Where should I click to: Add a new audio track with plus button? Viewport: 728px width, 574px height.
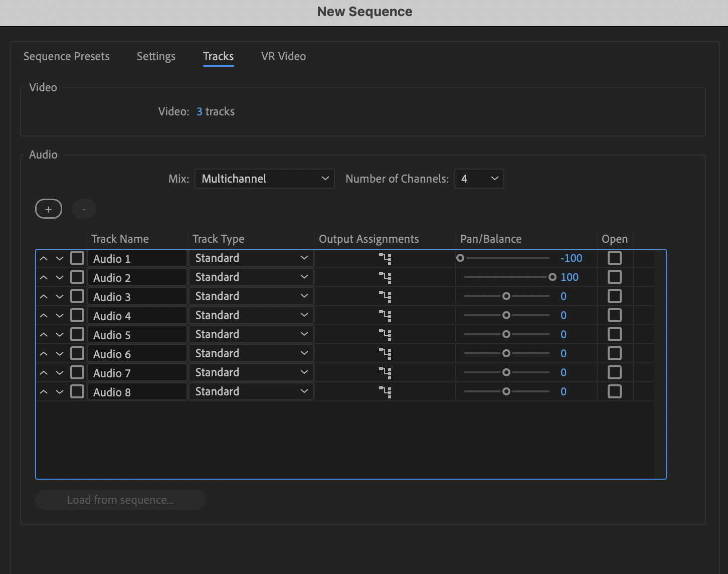pos(49,209)
